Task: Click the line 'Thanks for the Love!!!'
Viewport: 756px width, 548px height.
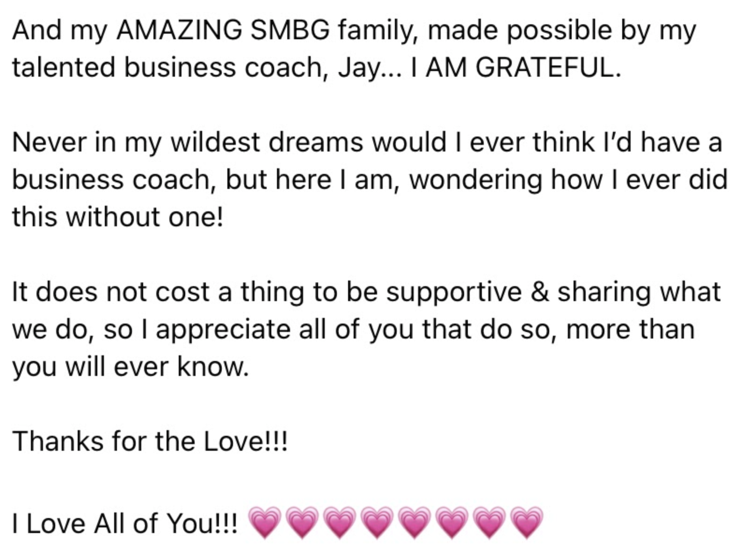Action: click(x=150, y=441)
